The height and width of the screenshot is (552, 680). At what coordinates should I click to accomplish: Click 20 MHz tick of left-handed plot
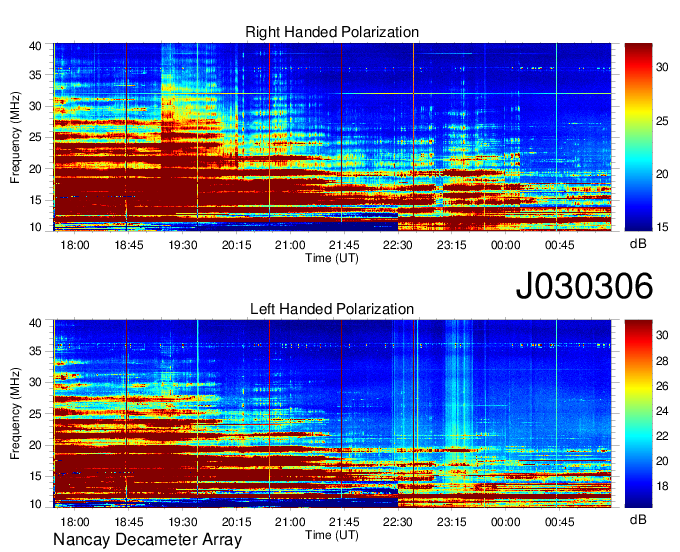coord(36,445)
